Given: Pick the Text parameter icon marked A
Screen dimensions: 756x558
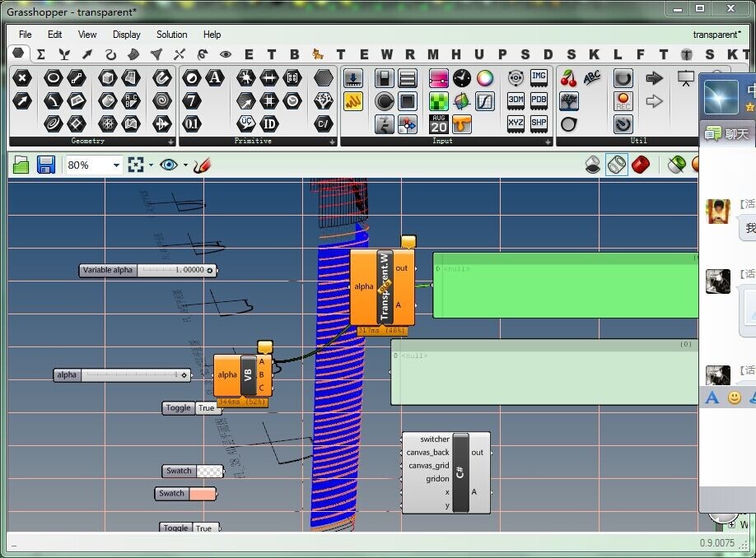Looking at the screenshot, I should (215, 78).
